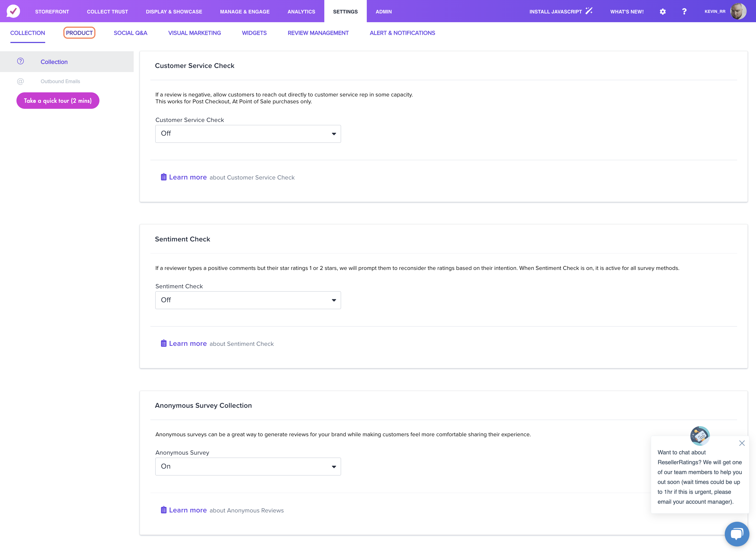Open the Storefront menu

[52, 12]
